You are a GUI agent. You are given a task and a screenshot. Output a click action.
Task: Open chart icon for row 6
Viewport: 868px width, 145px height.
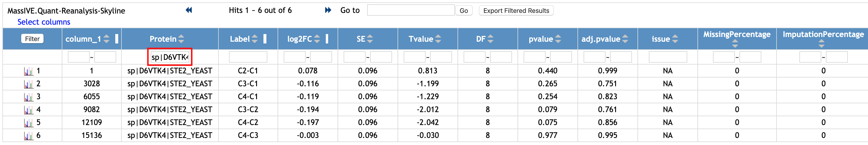click(29, 136)
